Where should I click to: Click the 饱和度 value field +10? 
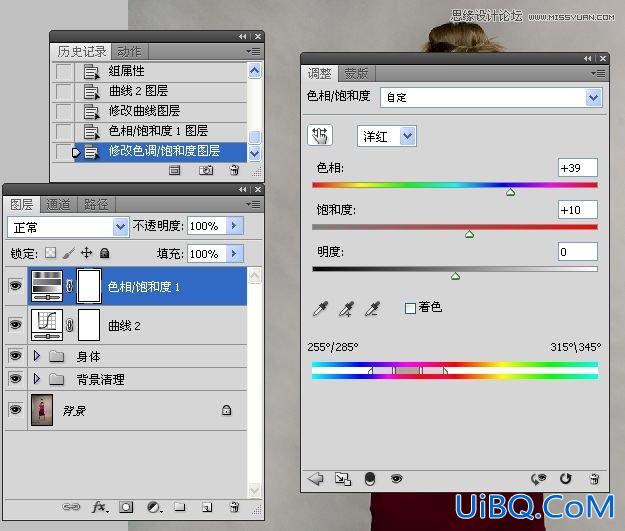pos(578,210)
